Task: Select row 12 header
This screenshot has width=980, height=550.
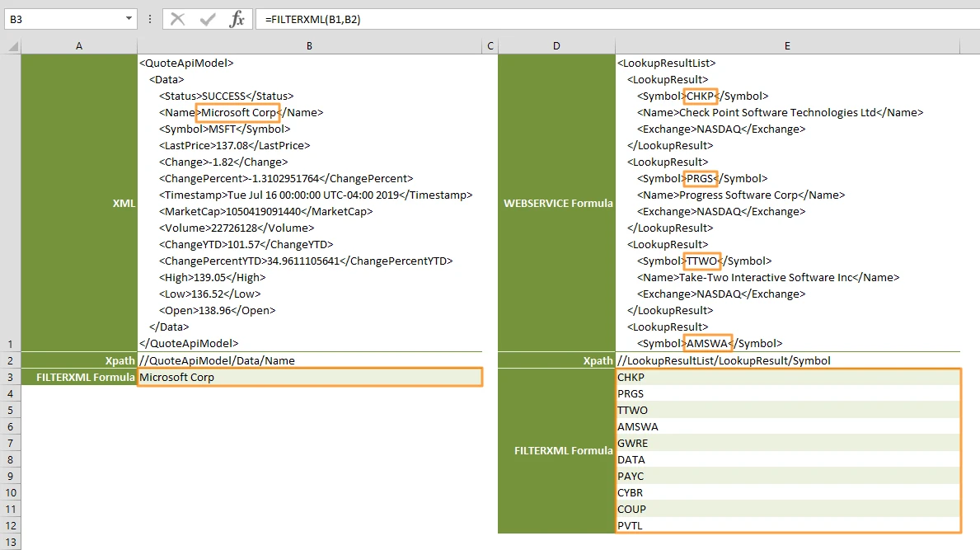Action: [x=11, y=525]
